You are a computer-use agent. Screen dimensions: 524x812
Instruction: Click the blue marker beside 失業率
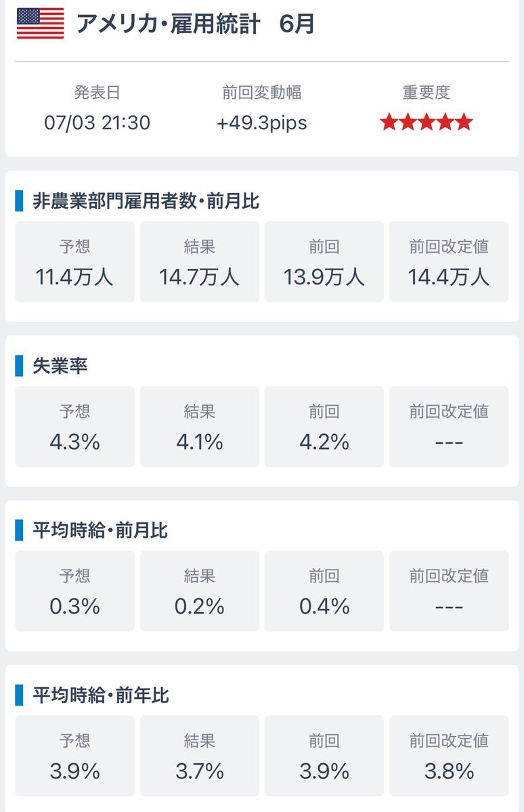[19, 366]
